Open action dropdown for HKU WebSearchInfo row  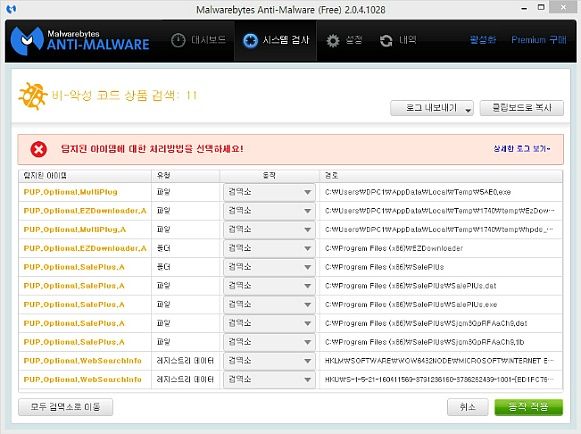pyautogui.click(x=269, y=380)
